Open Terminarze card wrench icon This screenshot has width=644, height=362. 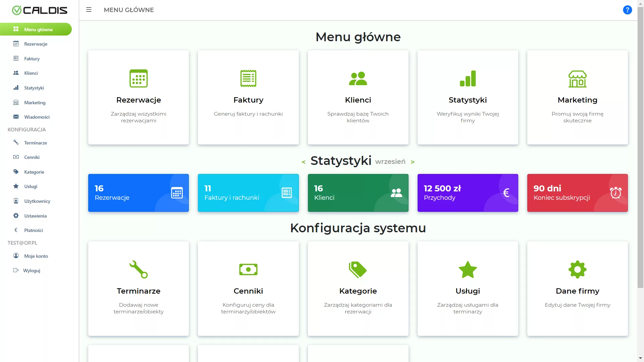coord(139,269)
